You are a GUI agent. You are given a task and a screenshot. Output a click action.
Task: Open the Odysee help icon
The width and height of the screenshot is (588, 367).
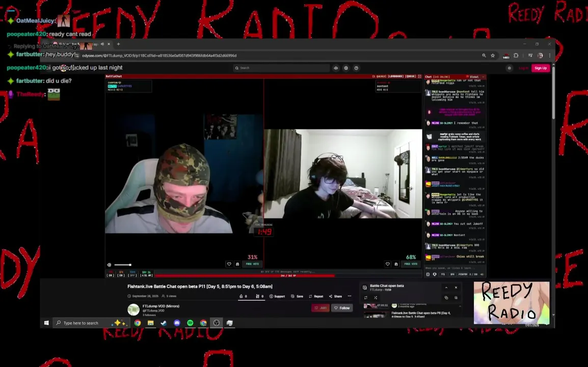[x=356, y=68]
